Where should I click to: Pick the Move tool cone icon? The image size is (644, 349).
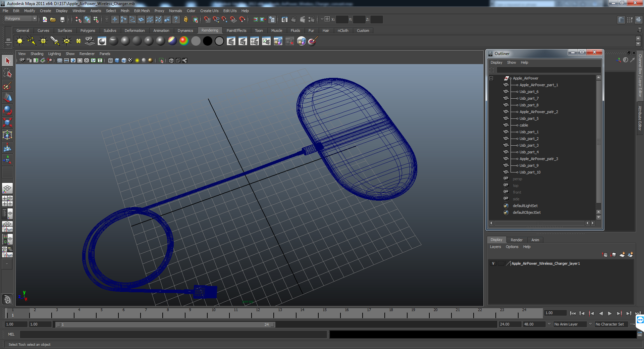click(7, 98)
